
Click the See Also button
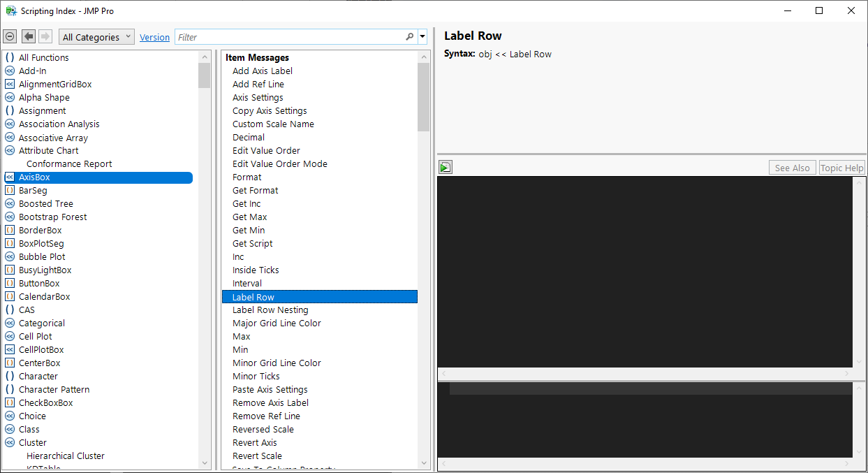pos(792,167)
